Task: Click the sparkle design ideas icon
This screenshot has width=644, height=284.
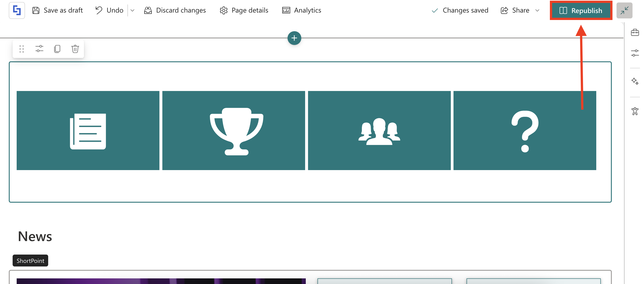Action: pos(635,81)
